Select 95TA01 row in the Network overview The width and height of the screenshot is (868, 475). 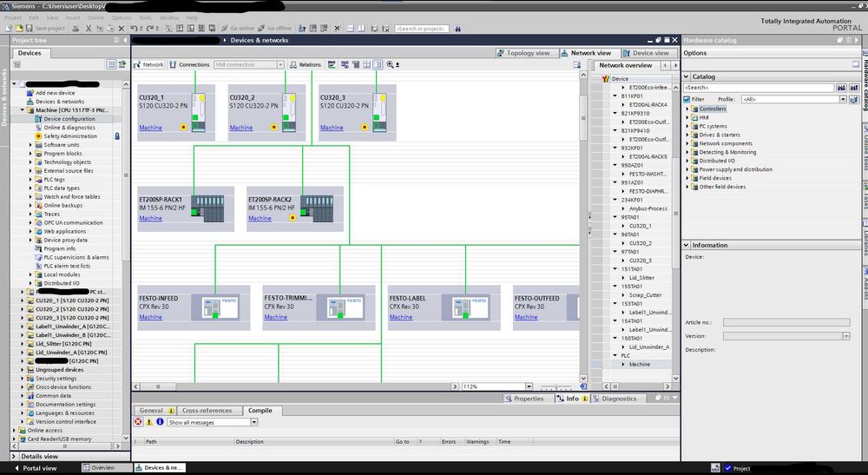click(x=630, y=218)
